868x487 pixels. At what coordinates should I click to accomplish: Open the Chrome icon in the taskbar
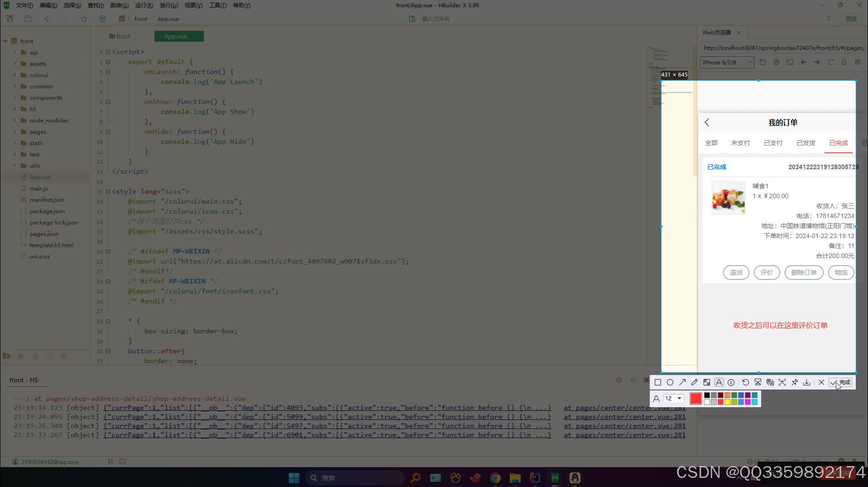[495, 477]
